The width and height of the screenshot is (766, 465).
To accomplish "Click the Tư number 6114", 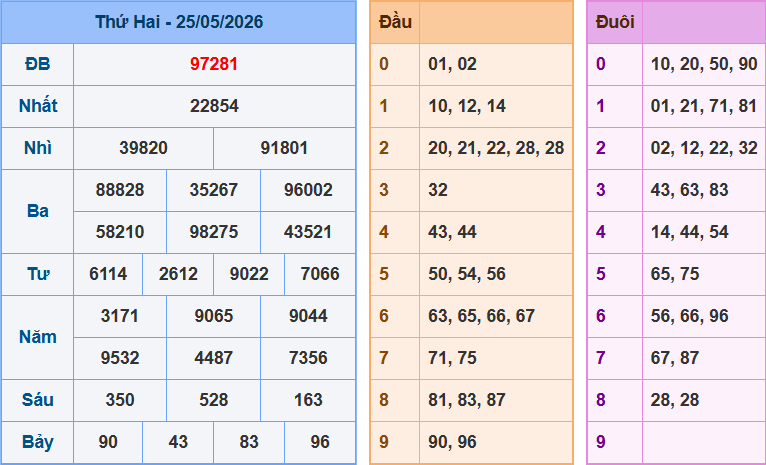I will (108, 274).
